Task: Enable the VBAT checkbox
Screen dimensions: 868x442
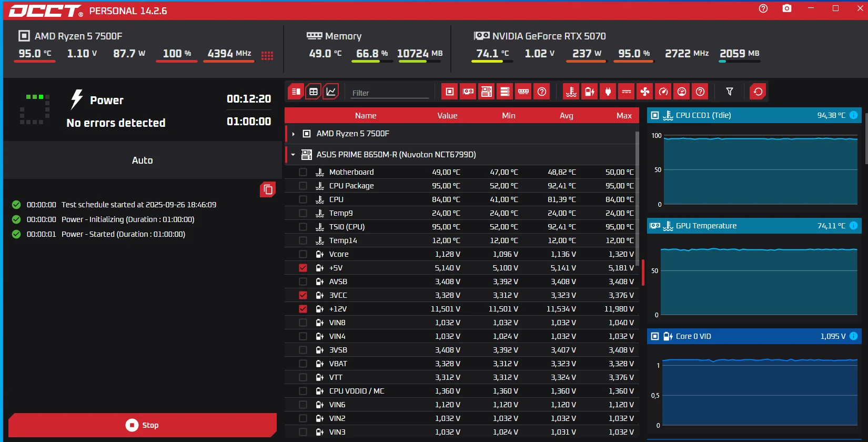Action: [303, 364]
